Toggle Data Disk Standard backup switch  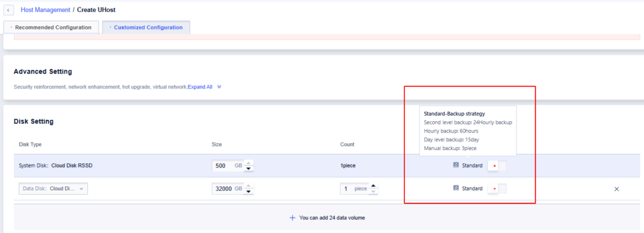[x=497, y=188]
